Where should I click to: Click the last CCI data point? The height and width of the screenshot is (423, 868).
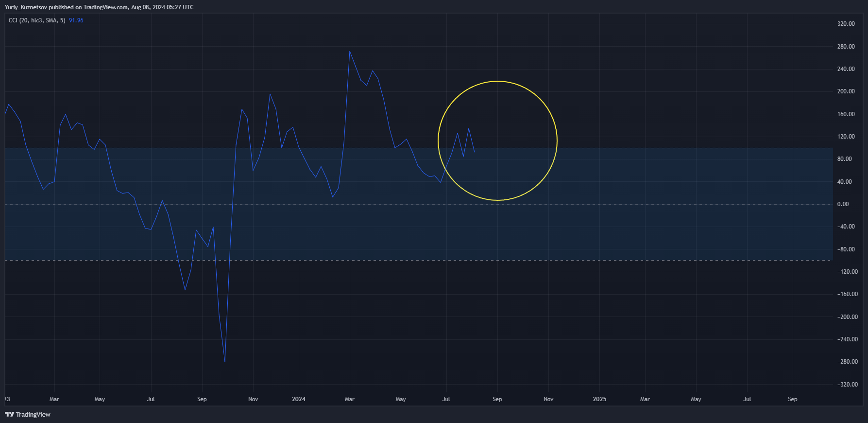click(x=474, y=152)
